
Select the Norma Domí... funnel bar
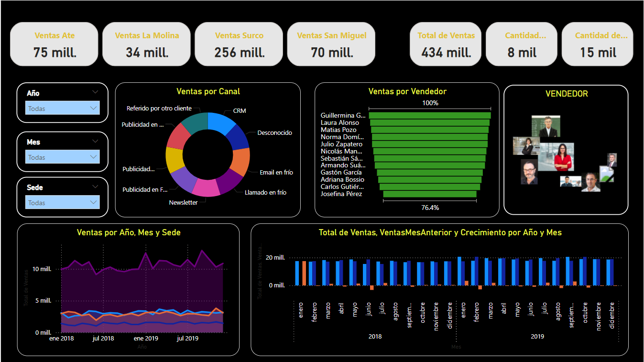pos(430,137)
